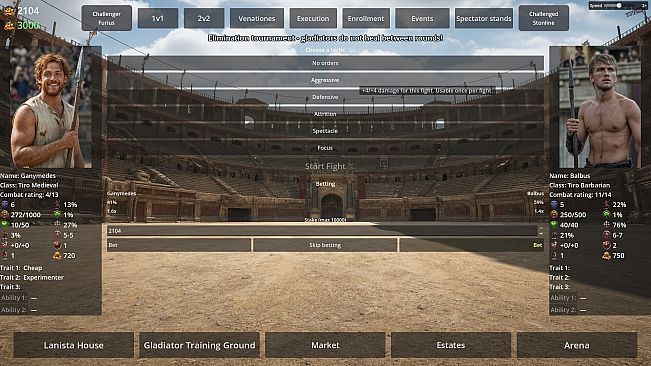Click Balbus' gladiator portrait
651x366 pixels.
600,107
